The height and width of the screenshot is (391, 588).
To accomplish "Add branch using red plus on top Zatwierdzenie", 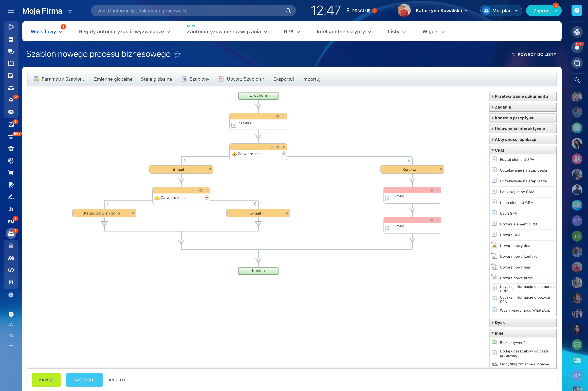I will (284, 154).
